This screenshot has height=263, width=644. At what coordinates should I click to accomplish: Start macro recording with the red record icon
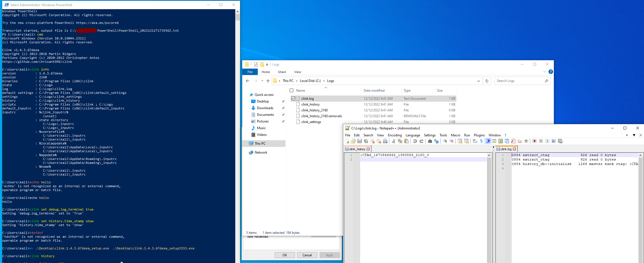pos(534,141)
